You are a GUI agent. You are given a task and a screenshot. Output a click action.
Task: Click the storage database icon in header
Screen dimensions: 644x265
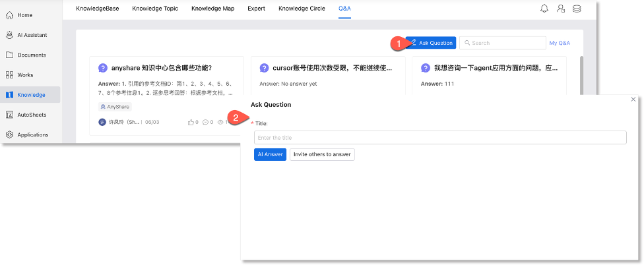(x=577, y=9)
